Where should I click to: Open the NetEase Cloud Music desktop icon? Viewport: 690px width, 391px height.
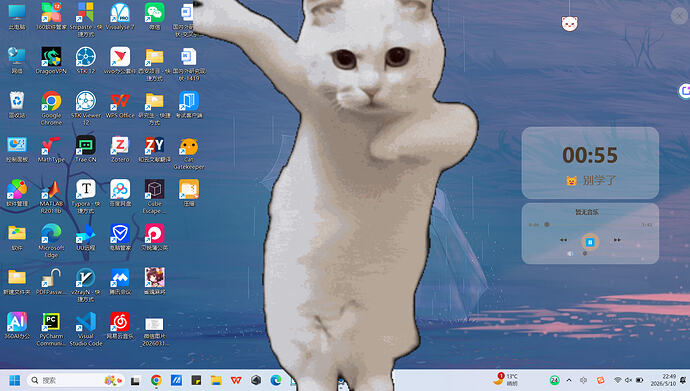coord(120,325)
